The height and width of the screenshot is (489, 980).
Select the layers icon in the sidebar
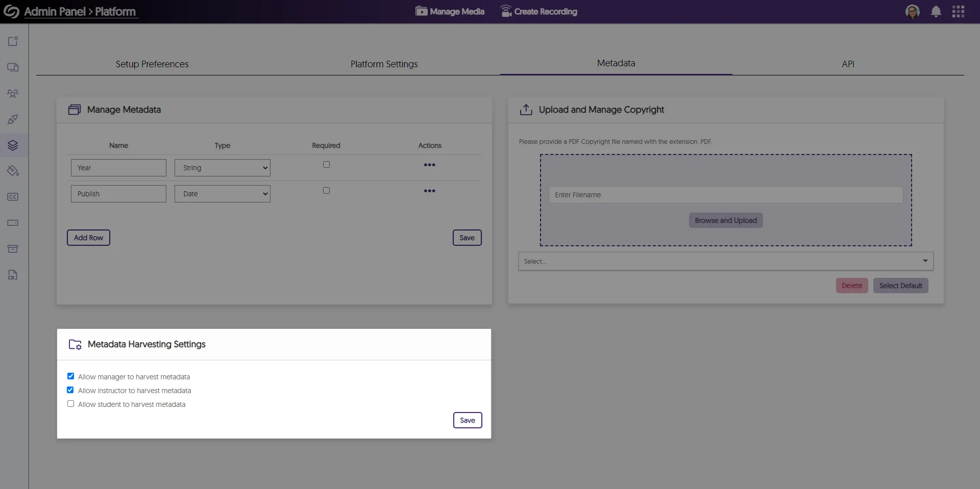pos(13,145)
